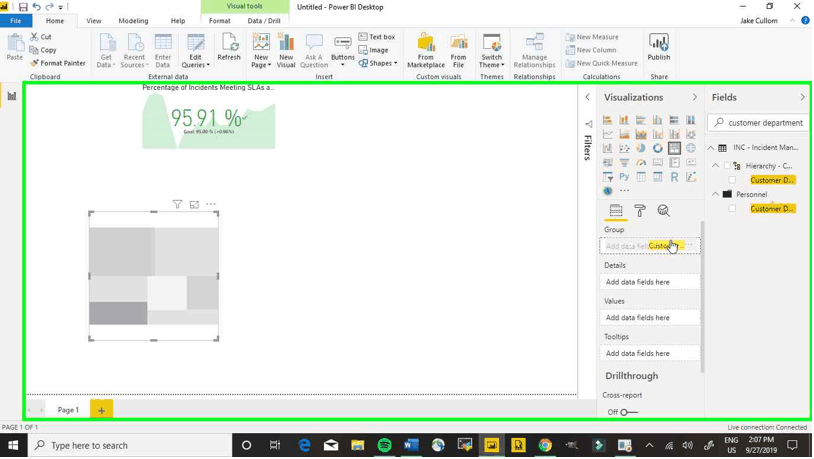Click the Fields search box
Viewport: 814px width, 459px height.
[x=758, y=123]
